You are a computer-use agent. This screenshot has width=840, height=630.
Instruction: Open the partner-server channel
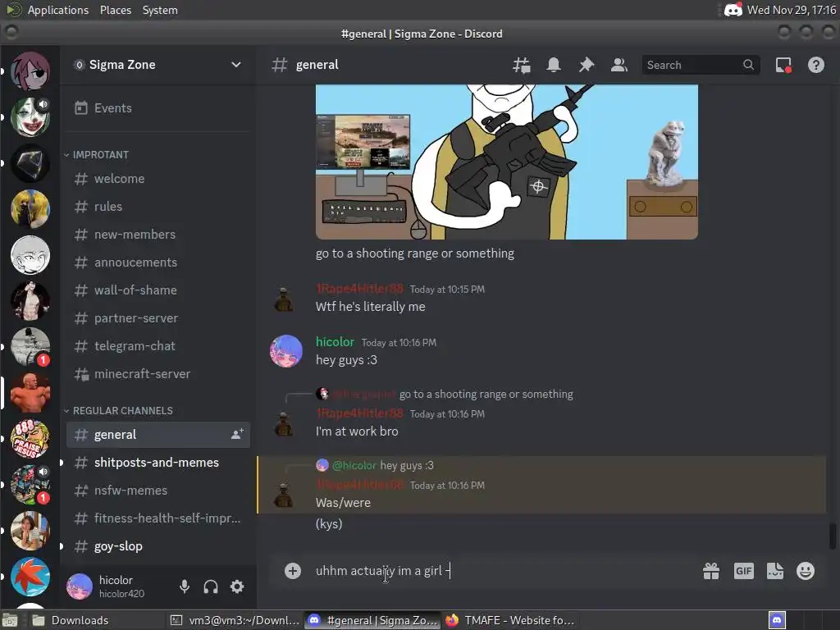click(157, 318)
